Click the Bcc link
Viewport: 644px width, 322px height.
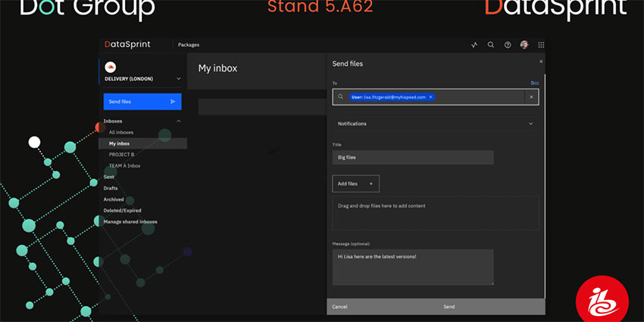point(534,82)
